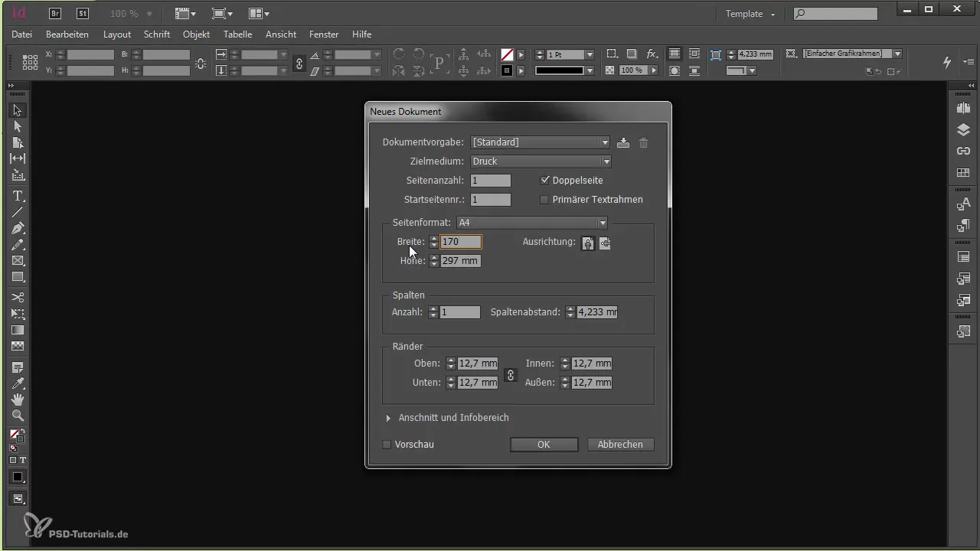
Task: Select the Zoom tool
Action: coord(18,416)
